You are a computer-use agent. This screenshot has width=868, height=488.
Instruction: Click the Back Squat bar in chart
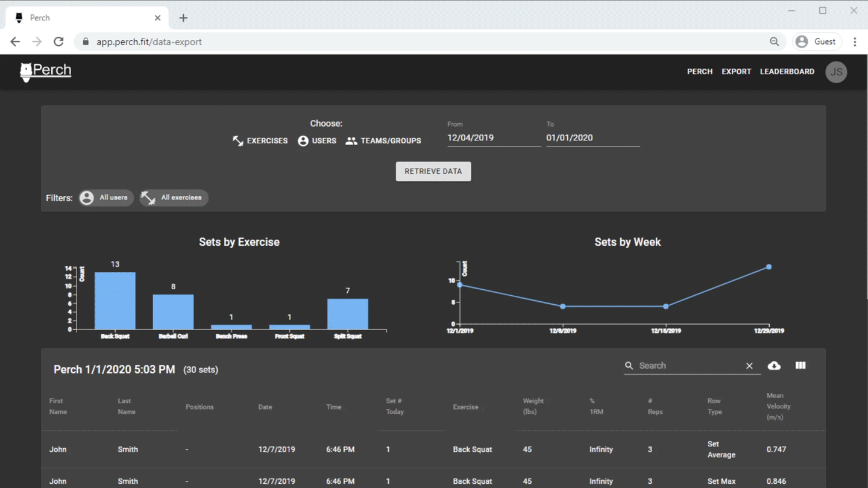(115, 301)
